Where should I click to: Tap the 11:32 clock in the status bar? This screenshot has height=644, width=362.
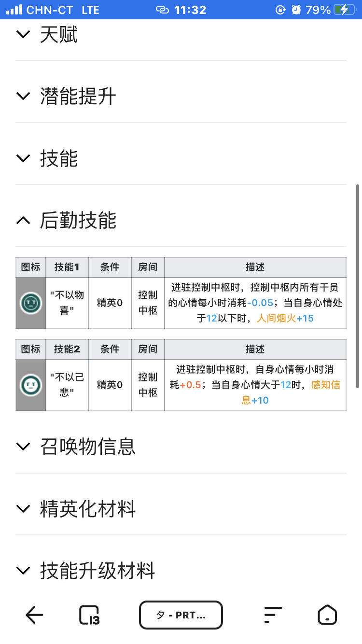(190, 10)
